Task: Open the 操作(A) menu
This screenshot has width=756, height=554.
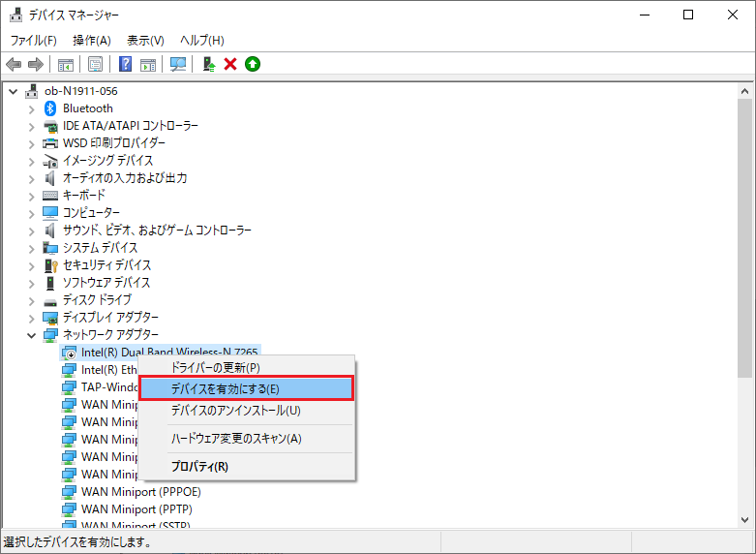Action: click(92, 40)
